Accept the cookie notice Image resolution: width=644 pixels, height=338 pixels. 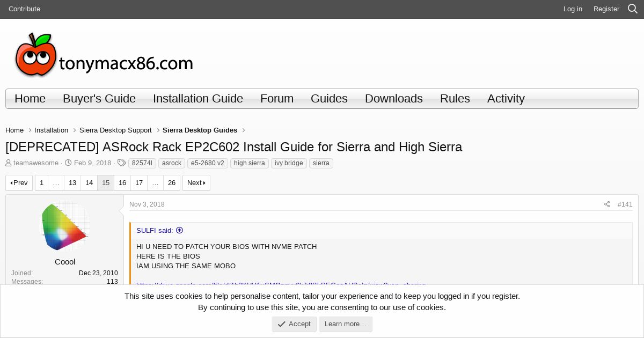point(294,324)
